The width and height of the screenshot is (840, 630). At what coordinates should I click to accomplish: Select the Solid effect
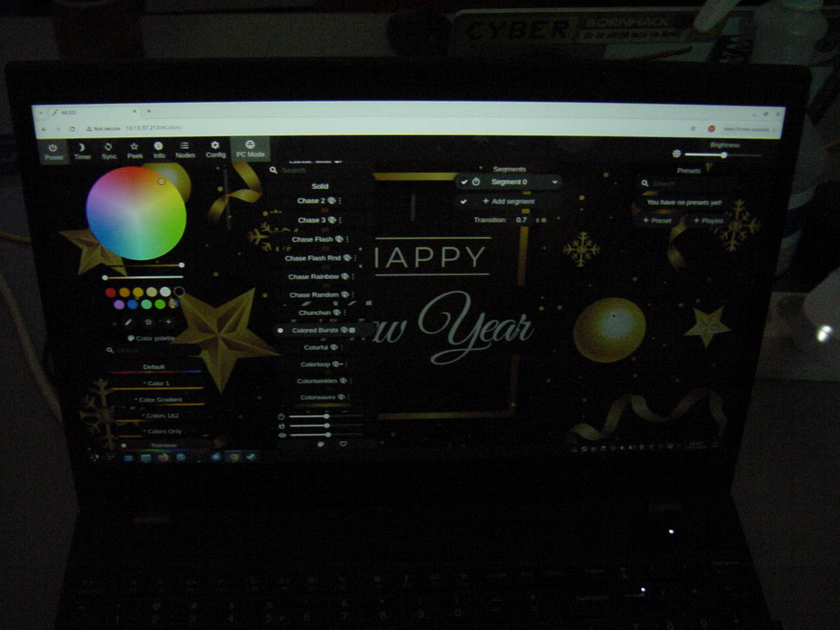click(320, 186)
